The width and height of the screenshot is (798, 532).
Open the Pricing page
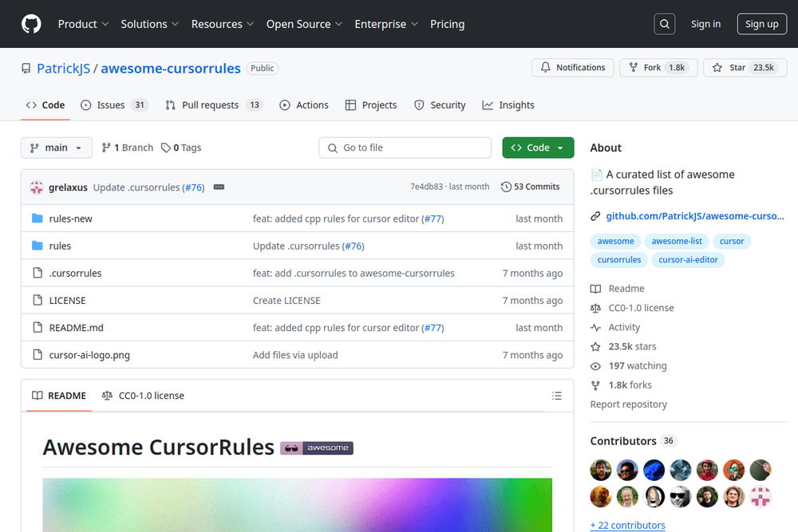click(x=448, y=24)
